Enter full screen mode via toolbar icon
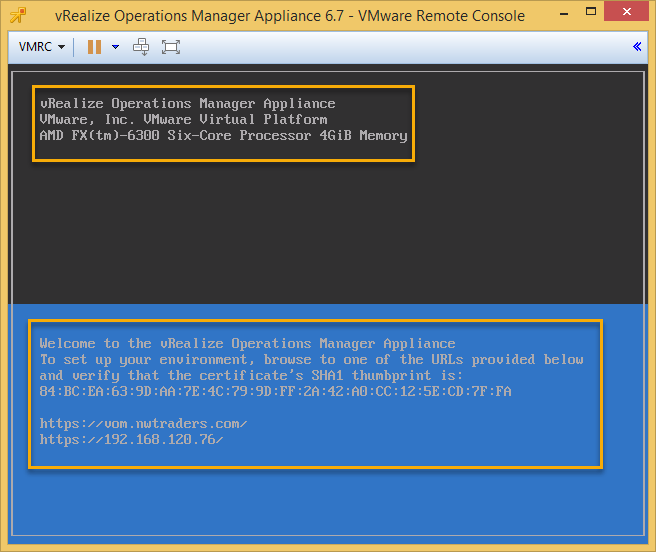This screenshot has width=656, height=552. 170,47
